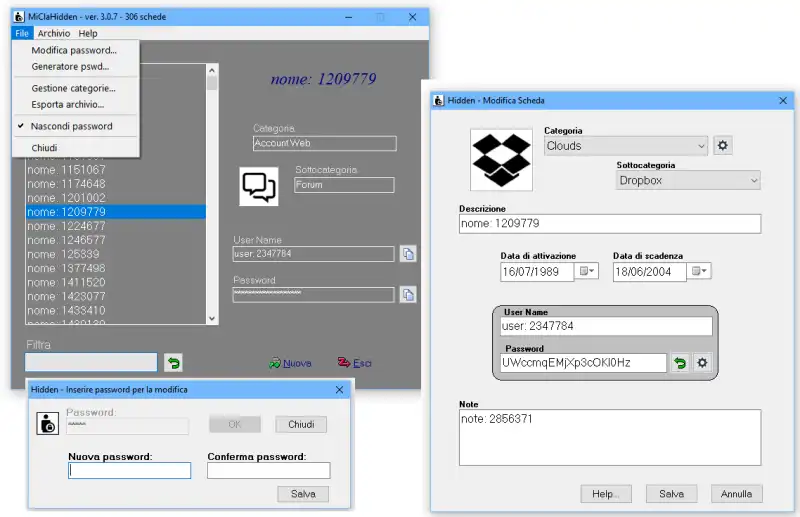
Task: Select list row nome: 1246577
Action: 116,240
